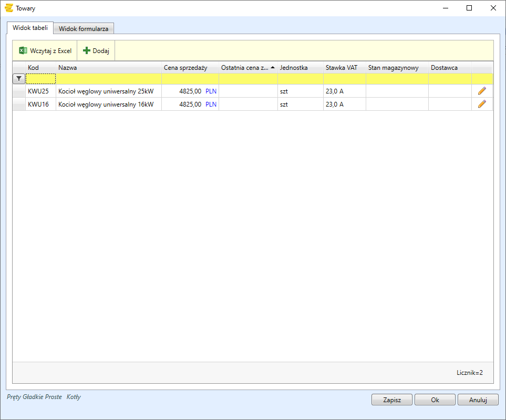Screen dimensions: 506x420
Task: Open the Kotły link at bottom
Action: tap(74, 397)
